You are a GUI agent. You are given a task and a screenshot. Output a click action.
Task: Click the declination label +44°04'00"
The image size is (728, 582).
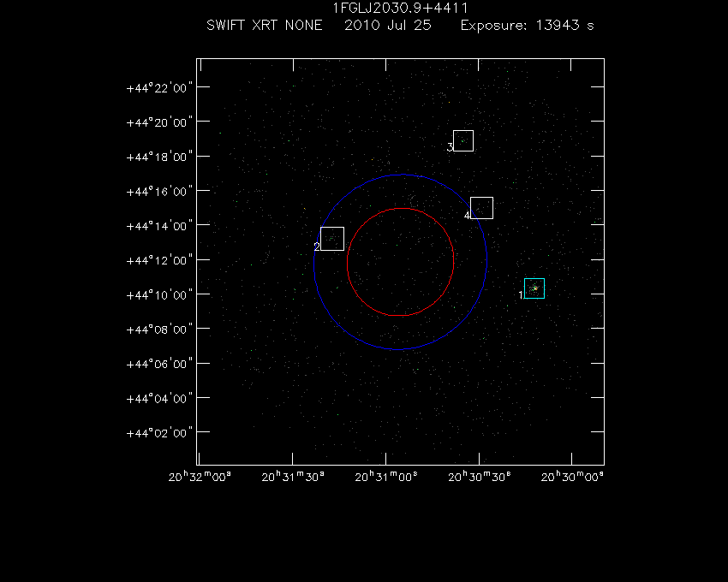click(x=159, y=399)
